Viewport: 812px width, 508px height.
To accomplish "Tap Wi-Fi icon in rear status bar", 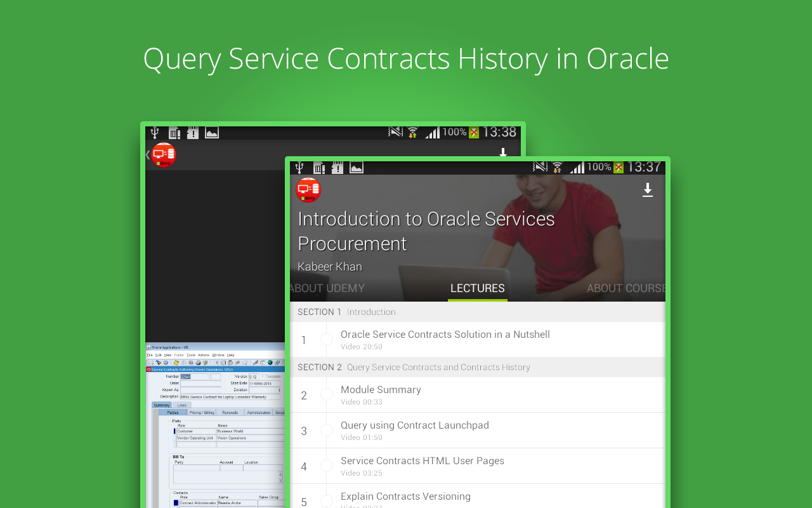I will coord(413,133).
